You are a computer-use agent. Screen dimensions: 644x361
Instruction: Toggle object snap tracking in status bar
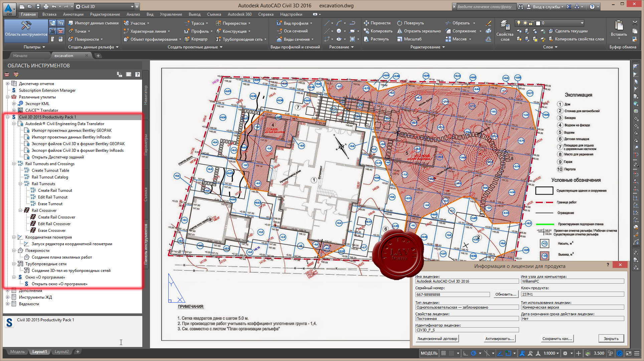500,353
